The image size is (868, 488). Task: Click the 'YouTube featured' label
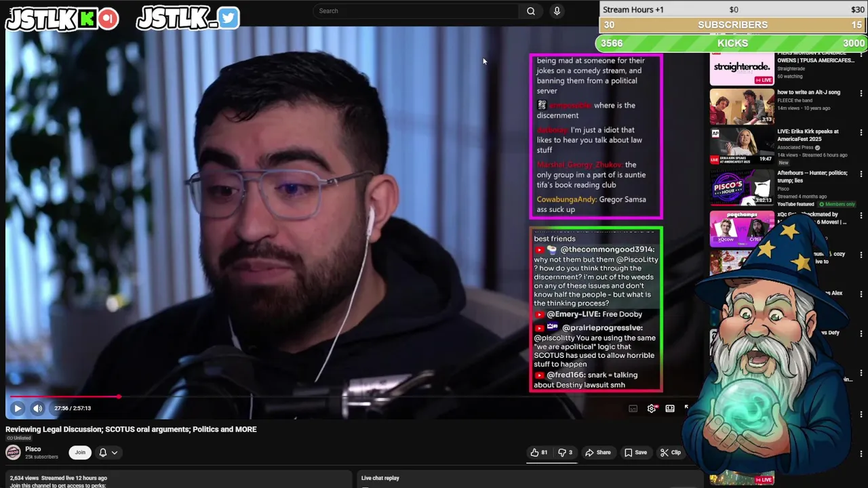coord(795,204)
